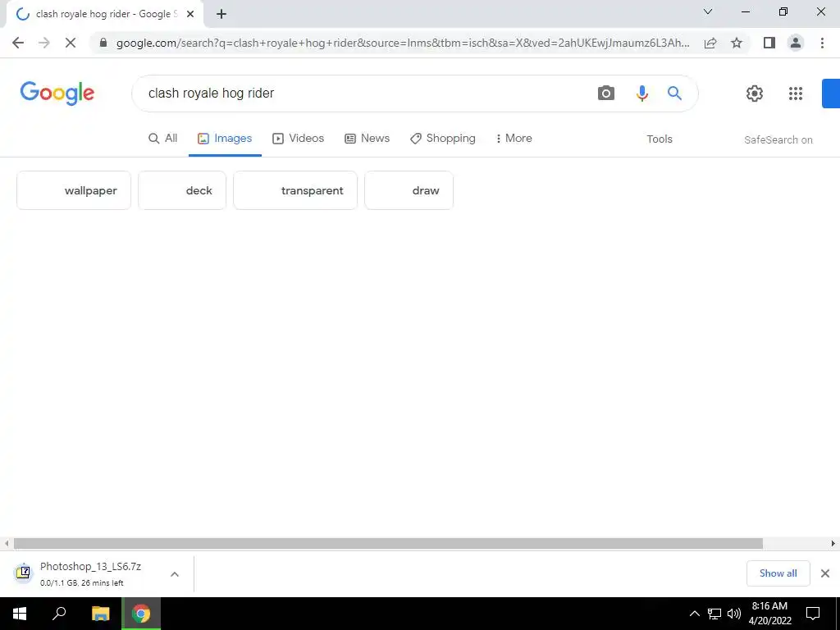Show all downloads

(778, 573)
